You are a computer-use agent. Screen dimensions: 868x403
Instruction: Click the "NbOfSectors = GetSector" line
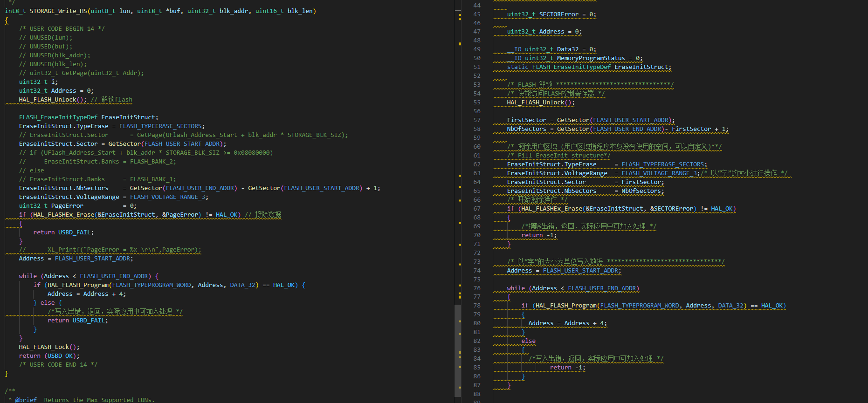pos(618,129)
